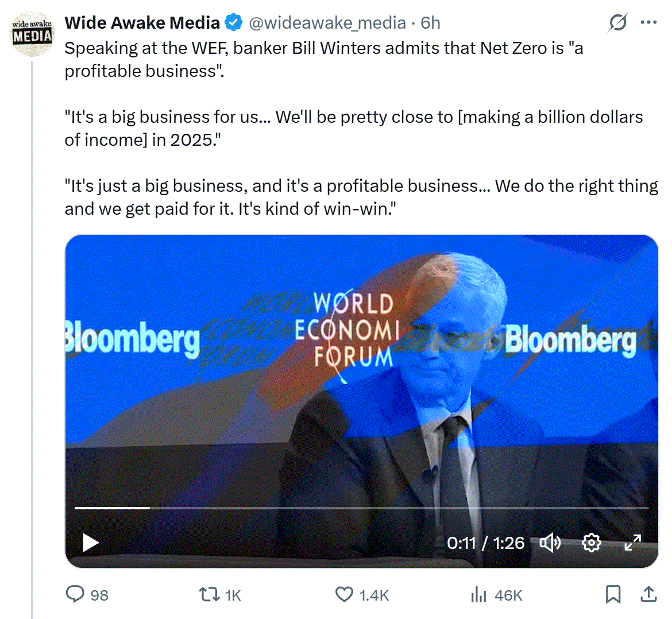Screen dimensions: 672x619
Task: Repost the tweet with 1K reposts
Action: click(208, 594)
